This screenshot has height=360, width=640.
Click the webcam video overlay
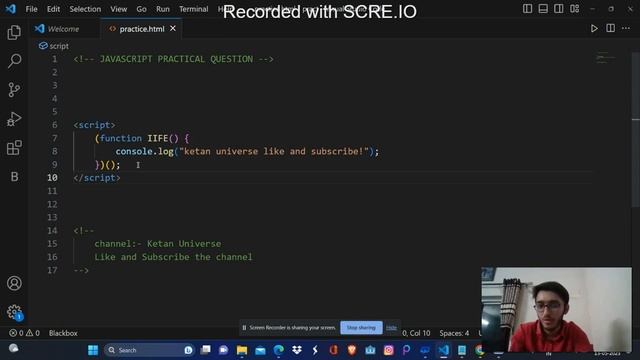(556, 310)
